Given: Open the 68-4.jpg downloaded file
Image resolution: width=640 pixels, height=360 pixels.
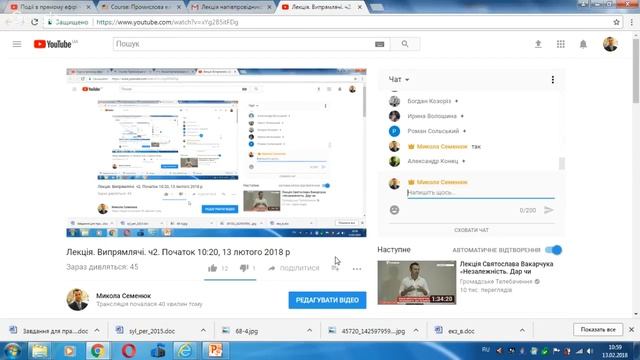Looking at the screenshot, I should click(x=247, y=331).
